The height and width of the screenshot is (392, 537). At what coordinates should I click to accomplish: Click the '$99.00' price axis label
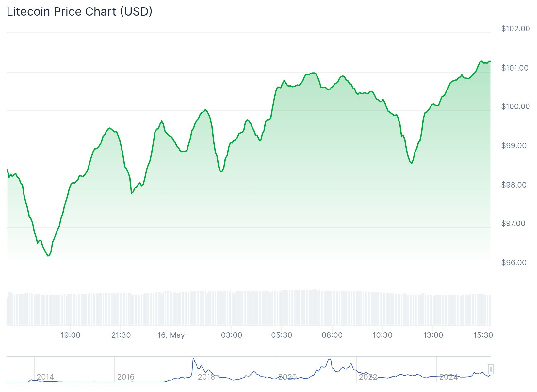514,146
